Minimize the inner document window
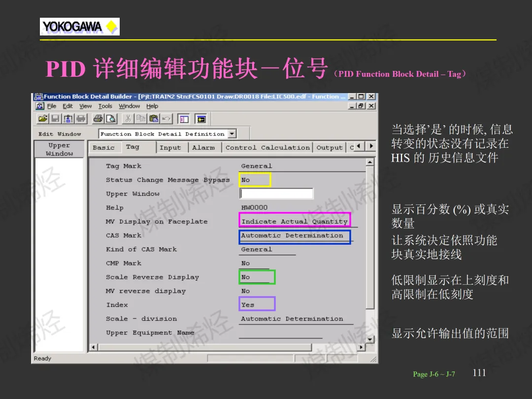This screenshot has height=399, width=532. (353, 106)
